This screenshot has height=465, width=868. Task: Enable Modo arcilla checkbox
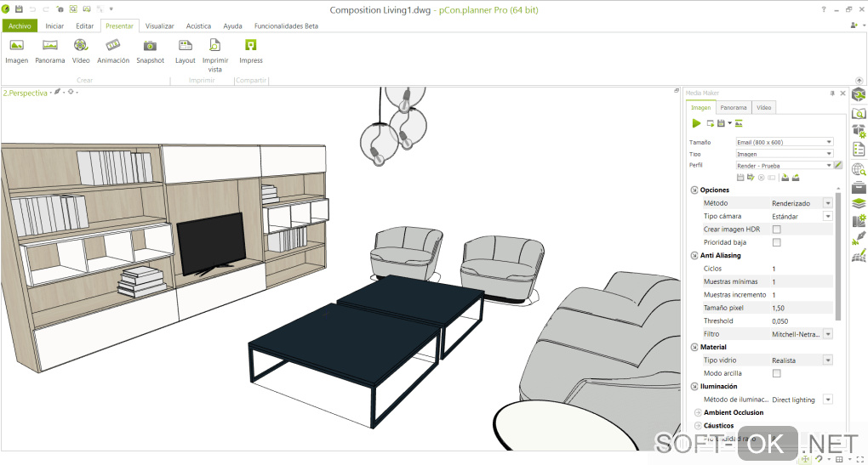point(777,373)
